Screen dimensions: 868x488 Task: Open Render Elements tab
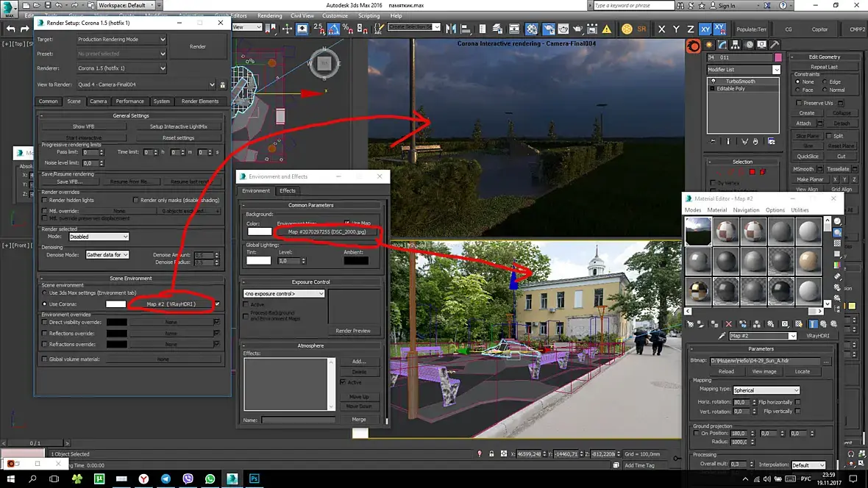click(x=200, y=101)
